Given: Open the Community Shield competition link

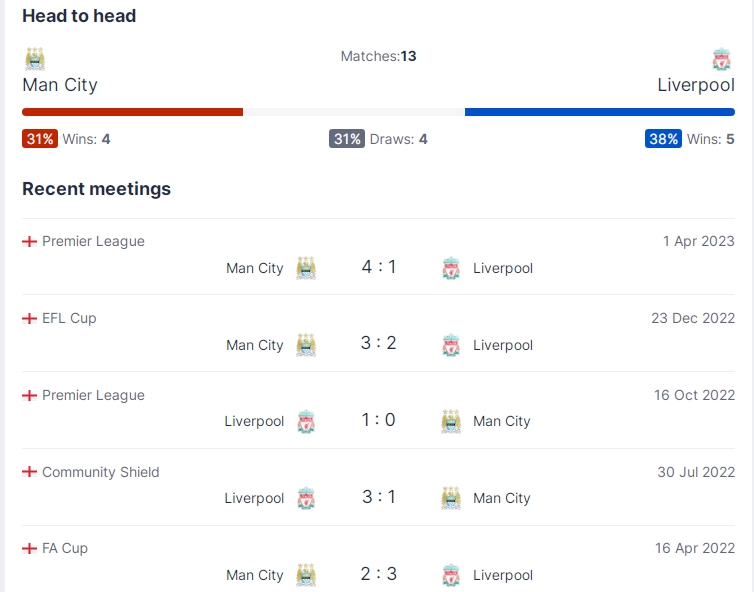Looking at the screenshot, I should click(x=101, y=472).
